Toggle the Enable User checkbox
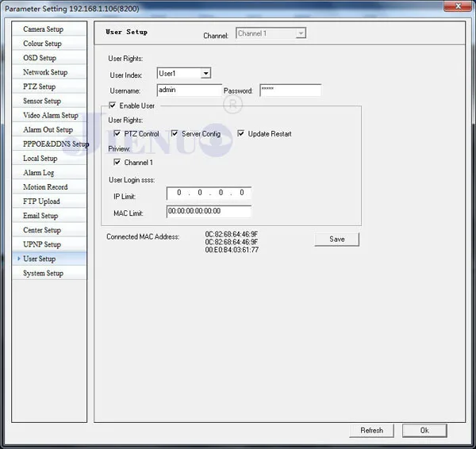The image size is (476, 449). (113, 106)
